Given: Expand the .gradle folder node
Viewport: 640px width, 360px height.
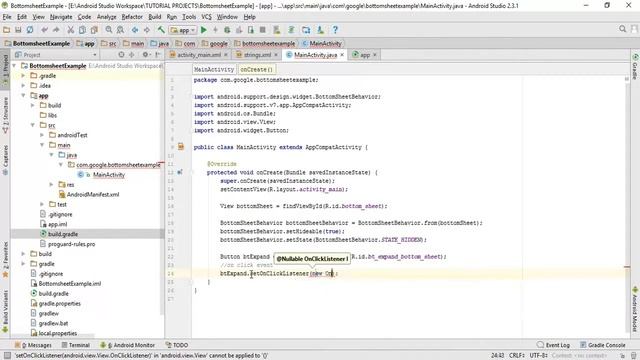Looking at the screenshot, I should (x=23, y=76).
